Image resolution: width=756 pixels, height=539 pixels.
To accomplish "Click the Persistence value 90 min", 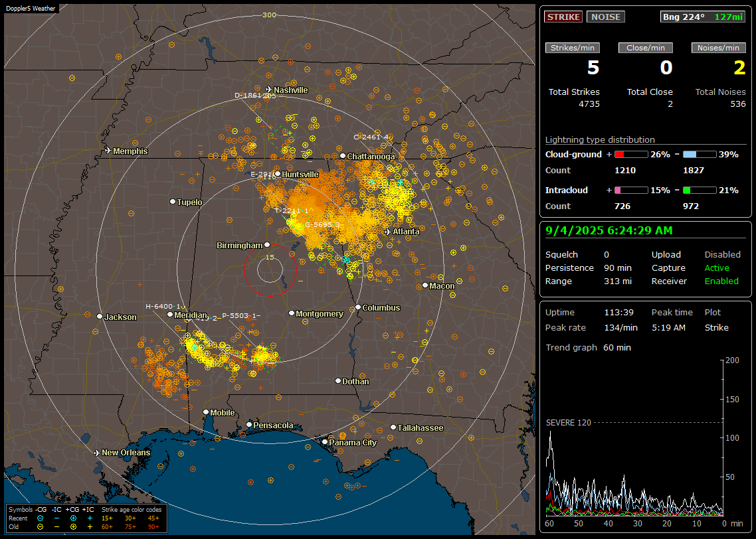I will (618, 268).
